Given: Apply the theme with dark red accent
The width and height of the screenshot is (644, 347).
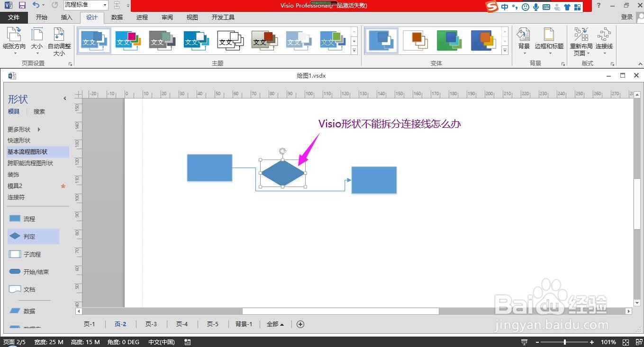Looking at the screenshot, I should 264,40.
